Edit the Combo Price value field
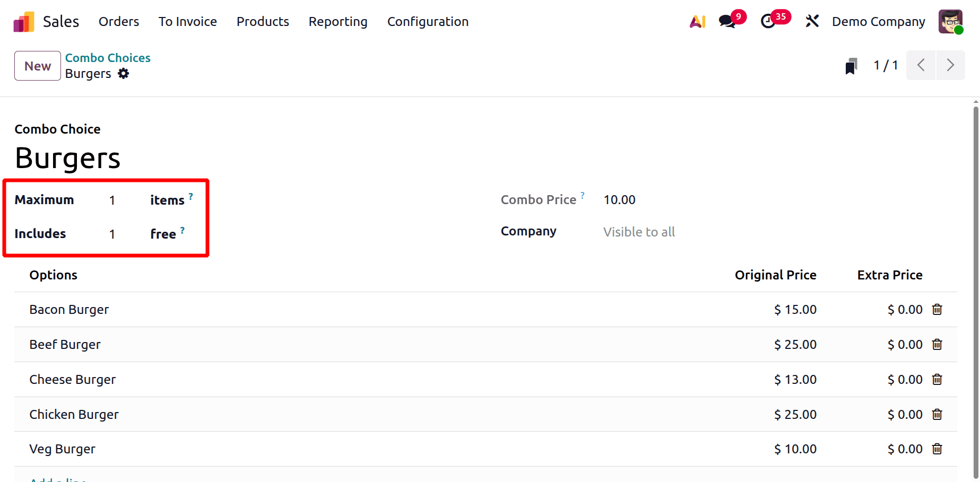 coord(619,200)
